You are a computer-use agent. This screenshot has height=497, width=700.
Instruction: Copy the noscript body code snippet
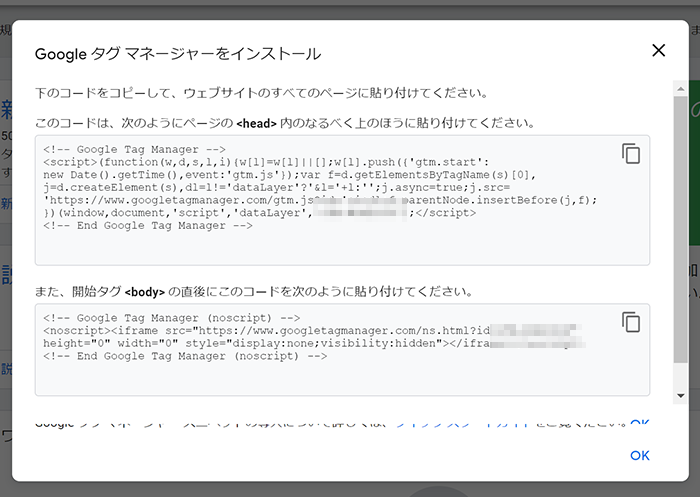point(631,322)
